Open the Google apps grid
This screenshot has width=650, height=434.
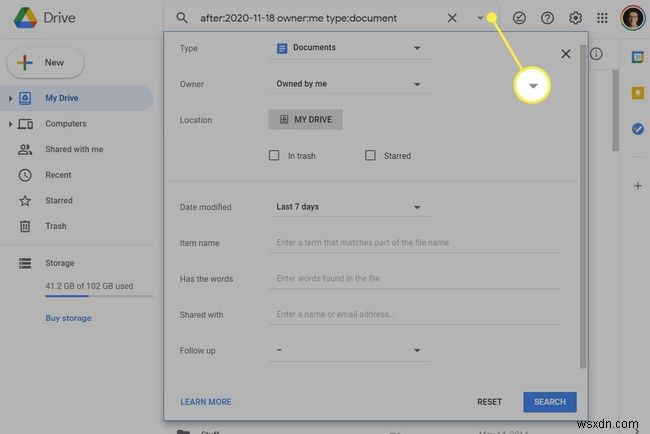[x=602, y=18]
